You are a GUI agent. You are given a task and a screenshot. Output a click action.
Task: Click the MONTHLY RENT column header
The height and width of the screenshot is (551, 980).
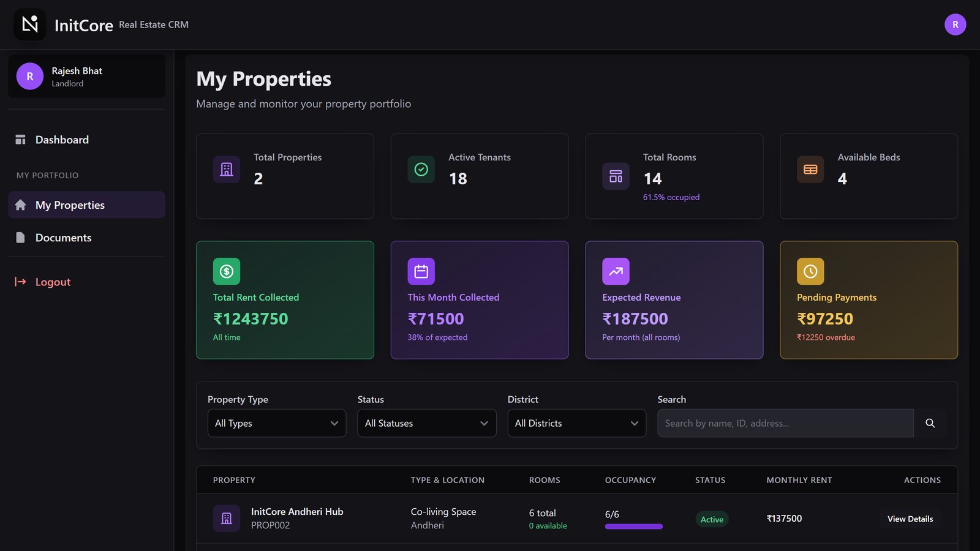coord(799,480)
